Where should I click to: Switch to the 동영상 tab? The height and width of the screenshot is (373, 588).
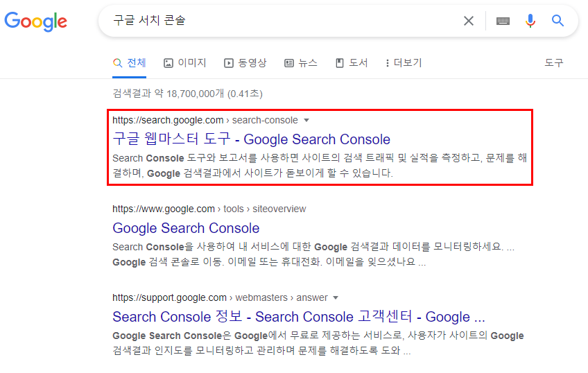pos(245,62)
